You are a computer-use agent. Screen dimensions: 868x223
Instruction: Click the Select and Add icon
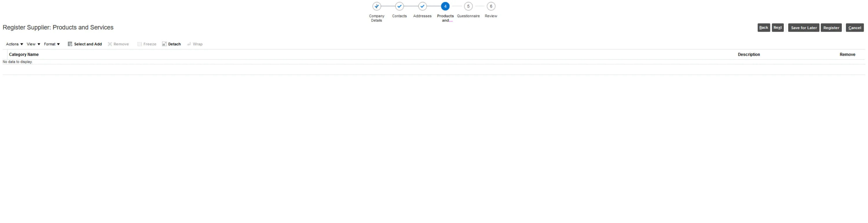coord(70,44)
